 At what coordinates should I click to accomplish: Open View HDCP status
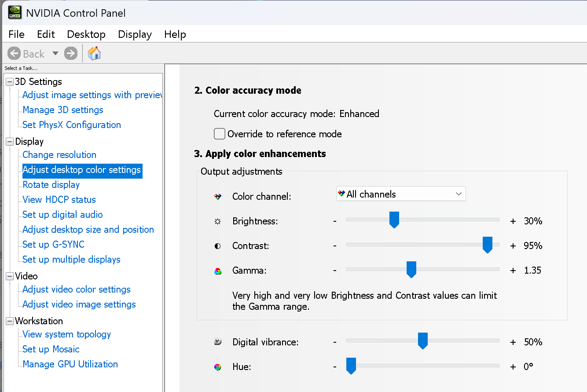tap(59, 200)
